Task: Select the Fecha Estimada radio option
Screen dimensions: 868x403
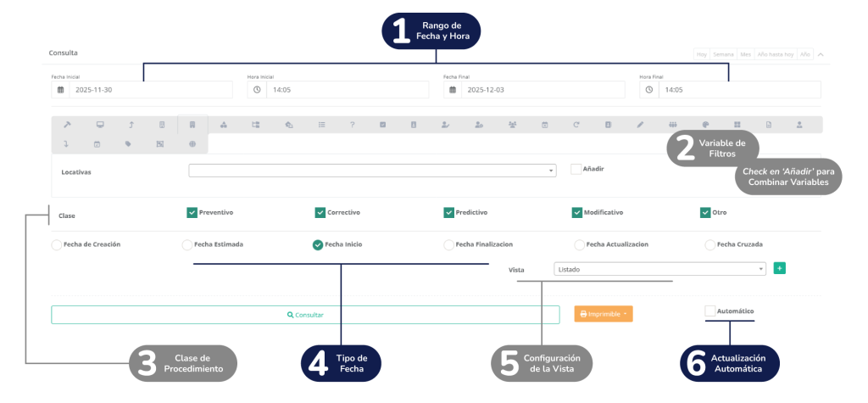Action: click(187, 245)
